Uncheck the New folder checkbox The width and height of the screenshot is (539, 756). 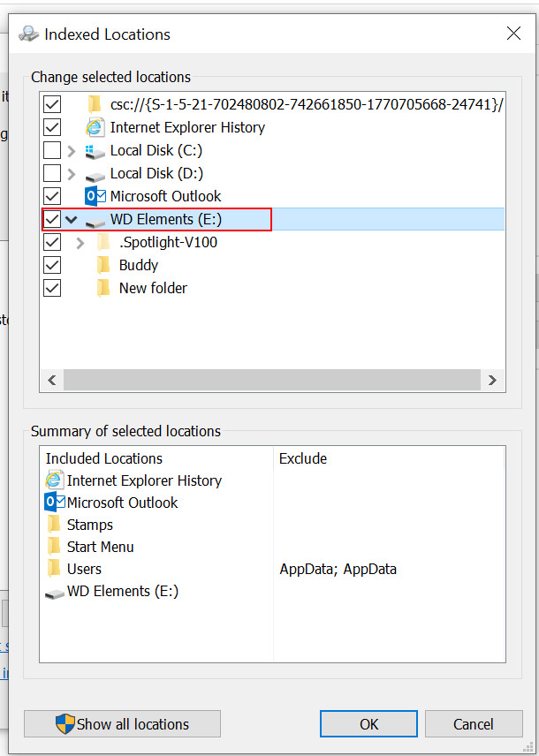52,288
